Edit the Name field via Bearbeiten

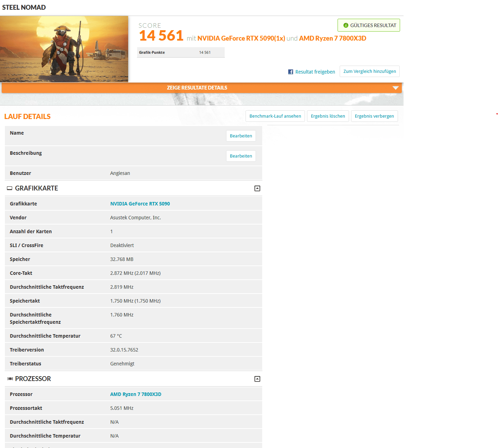click(x=241, y=136)
